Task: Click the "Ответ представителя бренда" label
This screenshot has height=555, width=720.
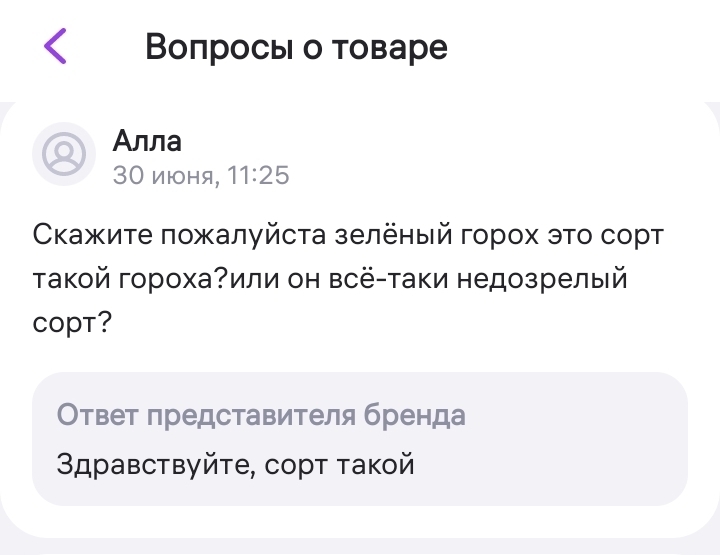Action: (x=261, y=415)
